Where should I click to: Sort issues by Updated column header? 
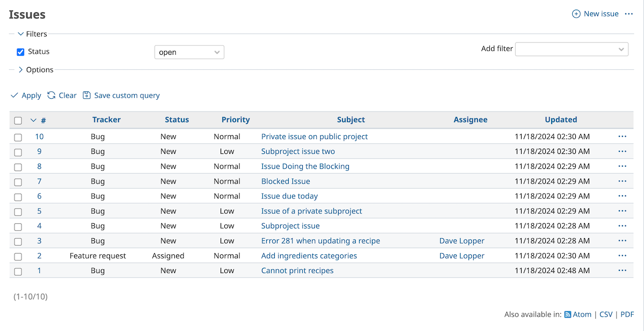[x=561, y=120]
